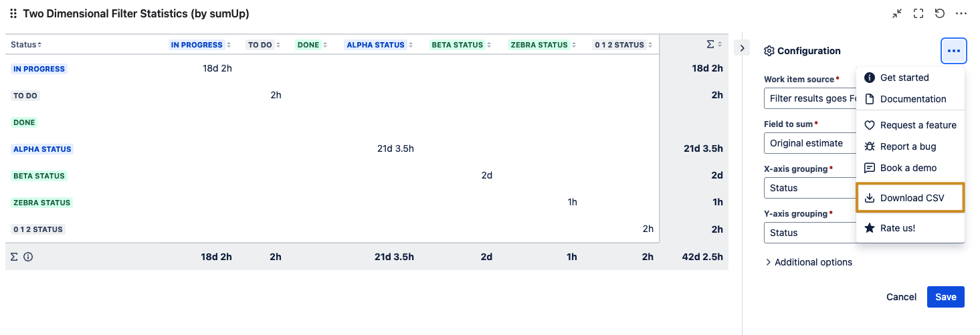Enter fullscreen view of gadget
The width and height of the screenshot is (980, 335).
click(918, 13)
